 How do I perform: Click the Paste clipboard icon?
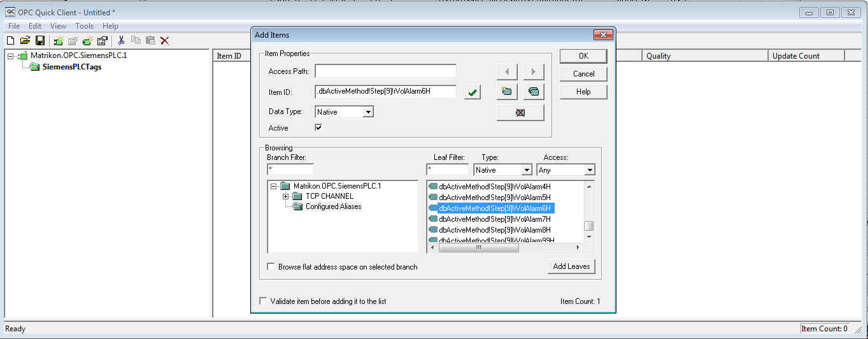[150, 41]
